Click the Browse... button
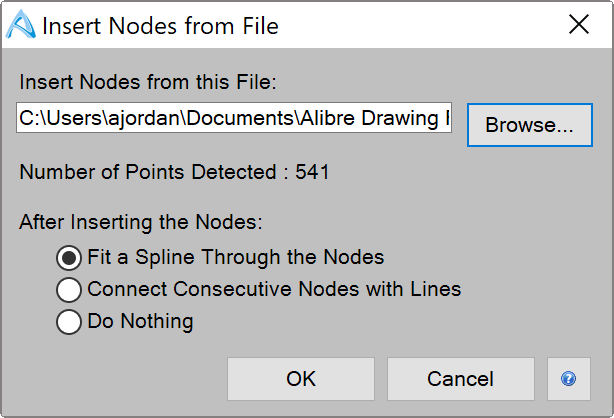 (530, 125)
